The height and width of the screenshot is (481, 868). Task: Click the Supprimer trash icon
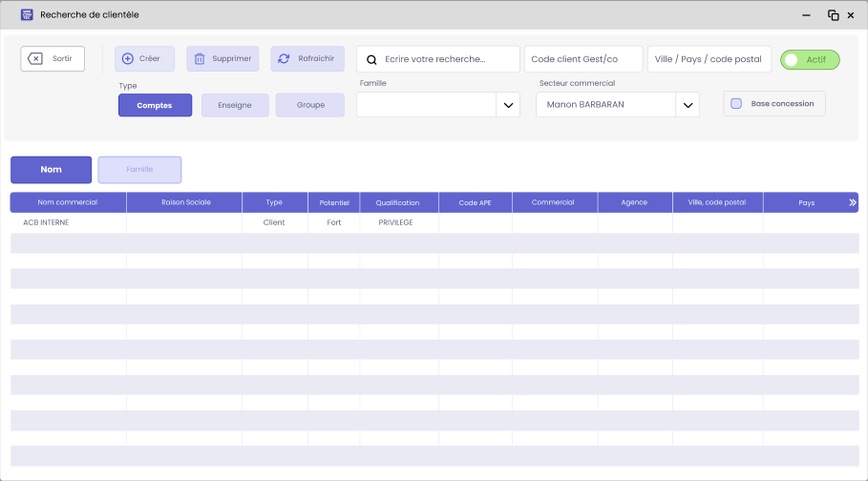click(x=200, y=59)
